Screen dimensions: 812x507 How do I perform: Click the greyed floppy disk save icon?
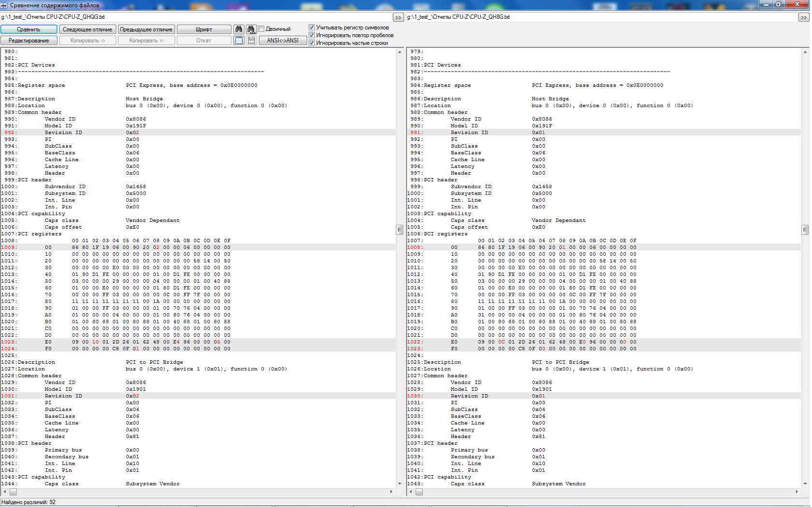coord(251,41)
